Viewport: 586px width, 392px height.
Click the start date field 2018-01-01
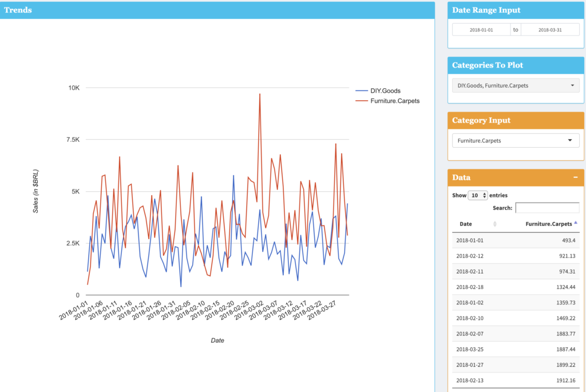(x=481, y=30)
